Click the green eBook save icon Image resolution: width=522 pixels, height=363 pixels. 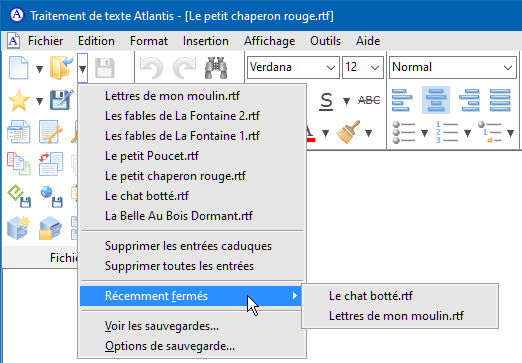19,196
